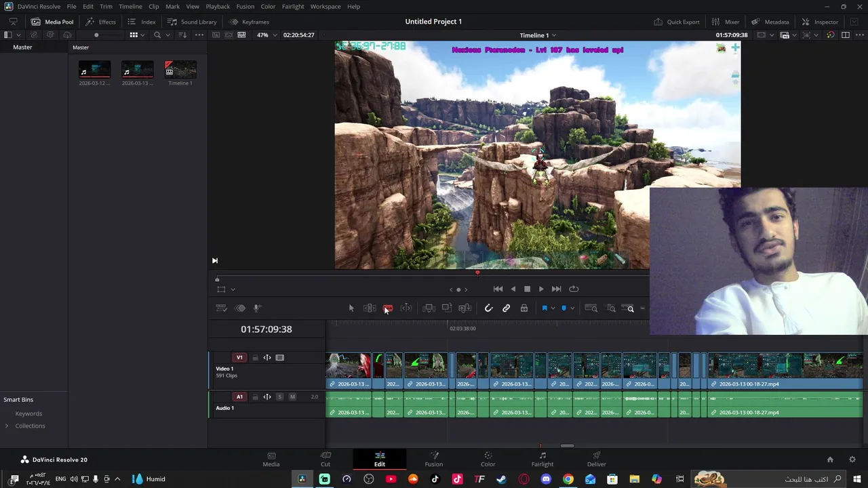Disable the Video 1 track filmstrip toggle

[280, 358]
